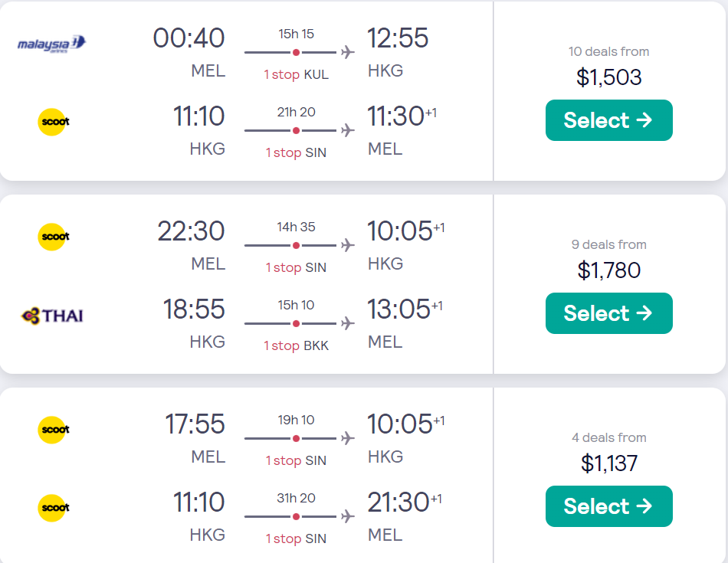Image resolution: width=728 pixels, height=563 pixels.
Task: Select the $1,503 deal
Action: click(608, 120)
